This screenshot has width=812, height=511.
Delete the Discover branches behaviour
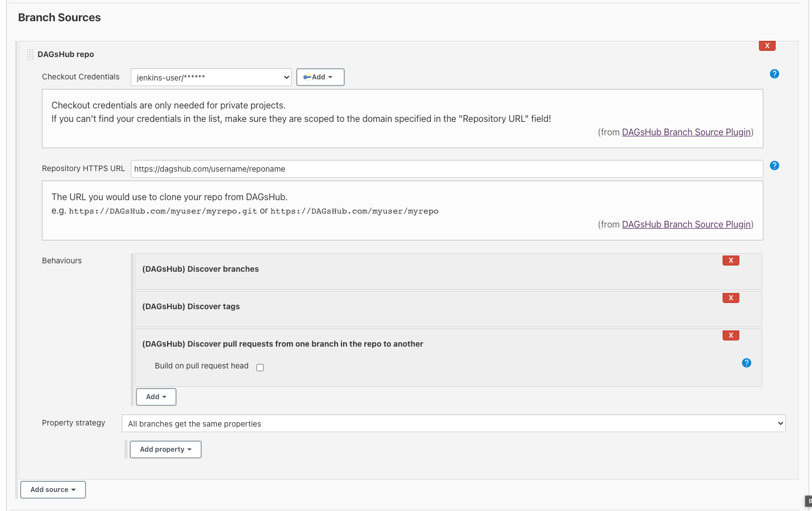pyautogui.click(x=730, y=260)
